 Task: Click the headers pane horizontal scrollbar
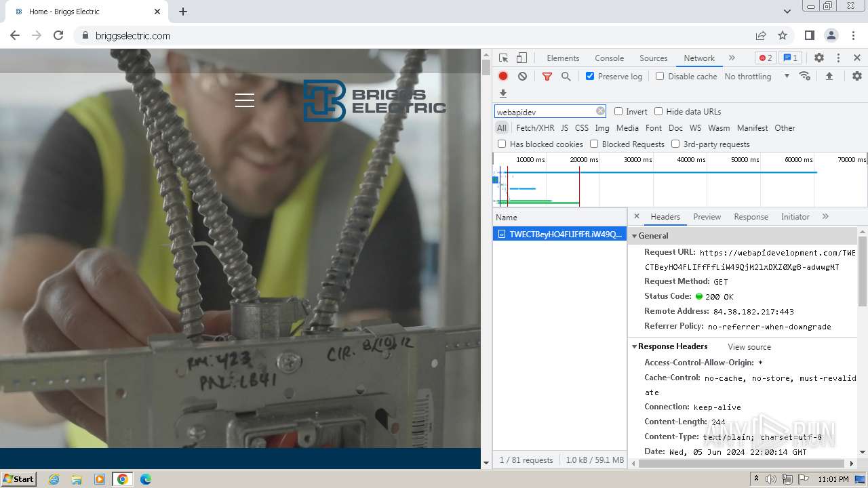click(x=743, y=464)
